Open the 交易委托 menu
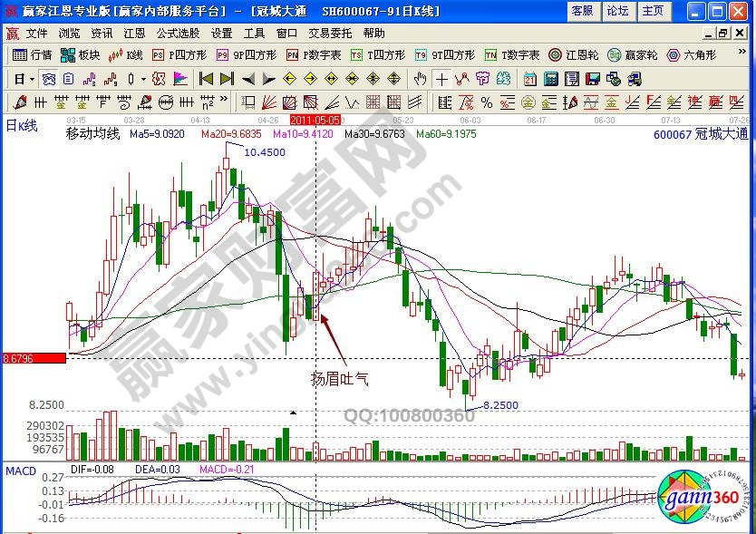The image size is (756, 534). click(x=330, y=33)
